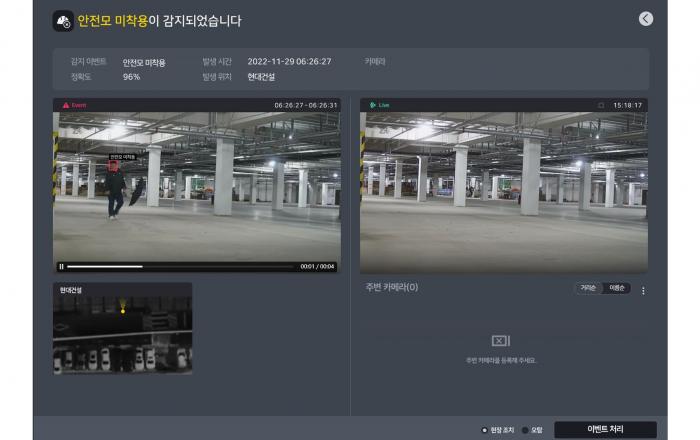Select the 현장 조치 radio option

point(485,430)
